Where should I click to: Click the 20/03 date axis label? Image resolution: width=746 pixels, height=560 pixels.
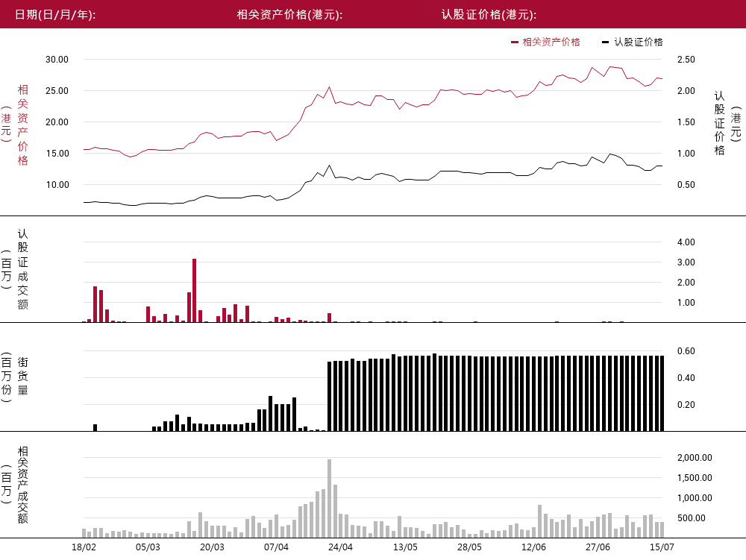click(212, 547)
